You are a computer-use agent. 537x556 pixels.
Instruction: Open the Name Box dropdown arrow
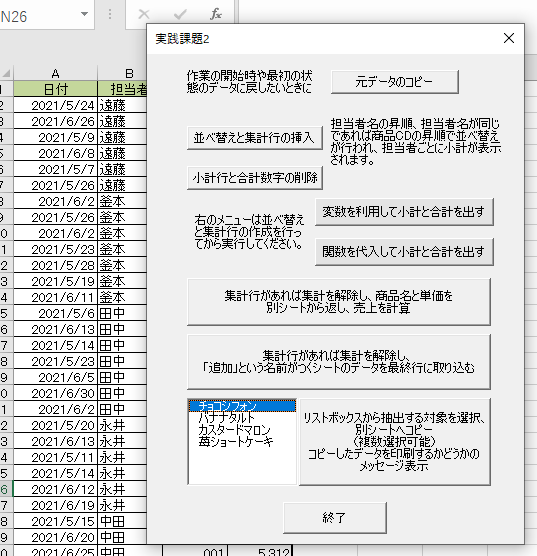(x=84, y=14)
